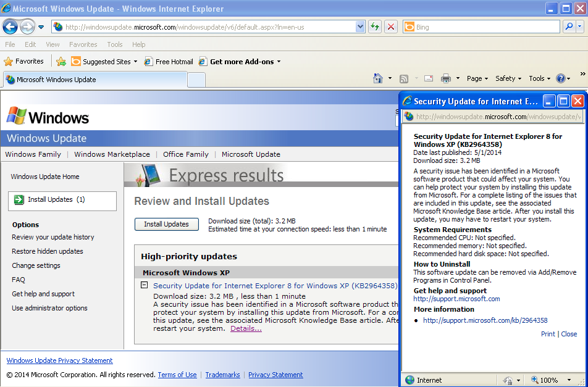
Task: Open the search provider options dropdown
Action: [580, 27]
